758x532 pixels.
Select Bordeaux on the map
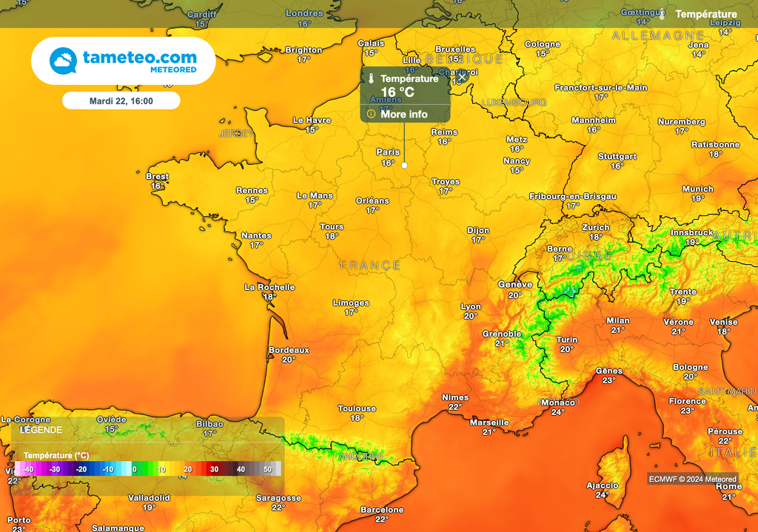(289, 350)
